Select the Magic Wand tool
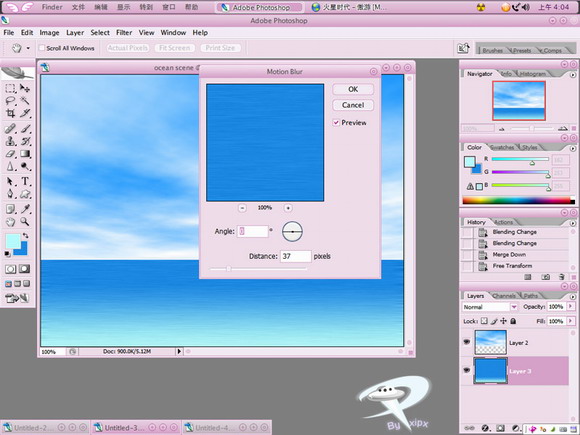 (x=25, y=100)
